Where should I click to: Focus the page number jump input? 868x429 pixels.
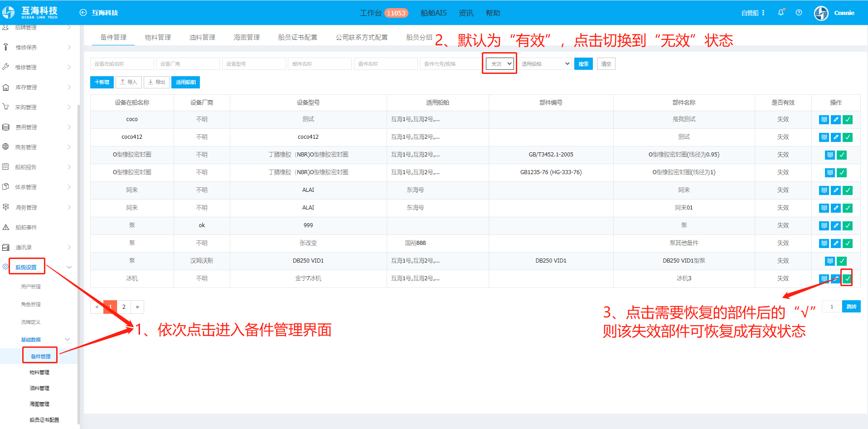pyautogui.click(x=832, y=307)
